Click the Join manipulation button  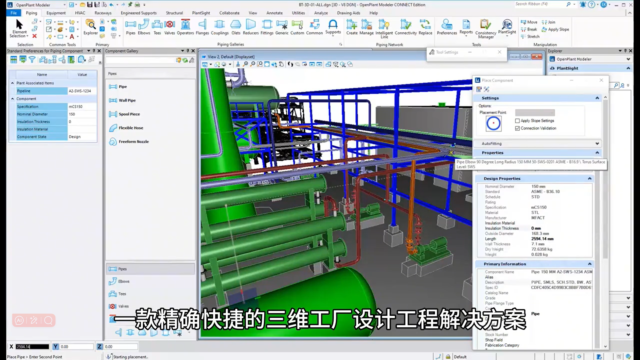point(549,22)
